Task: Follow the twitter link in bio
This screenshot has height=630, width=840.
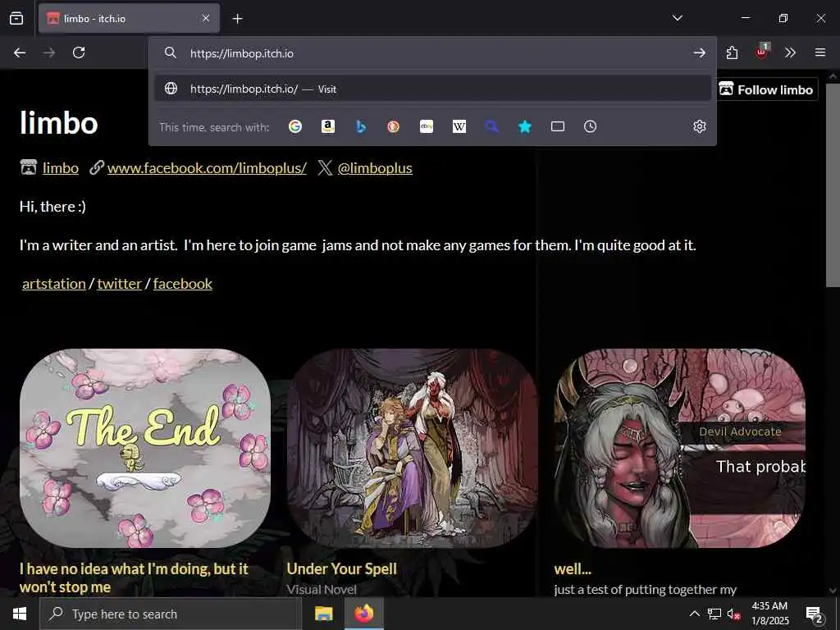Action: [120, 283]
